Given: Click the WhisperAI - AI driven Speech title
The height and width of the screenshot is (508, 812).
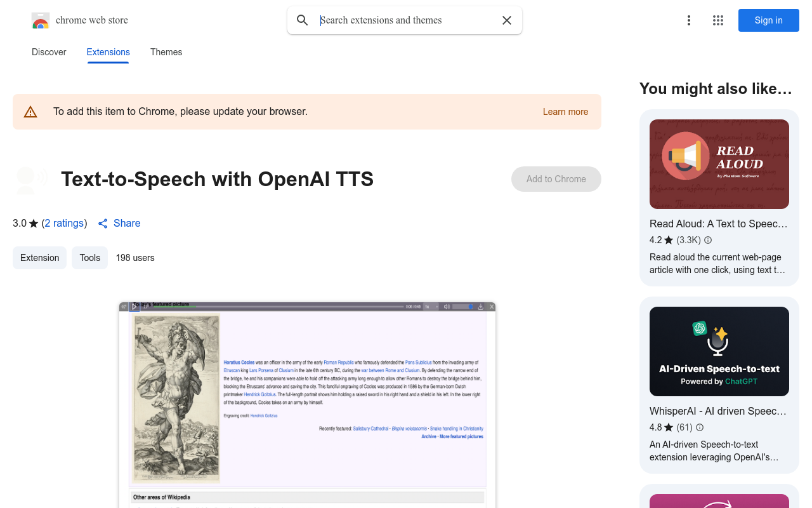Looking at the screenshot, I should point(718,411).
